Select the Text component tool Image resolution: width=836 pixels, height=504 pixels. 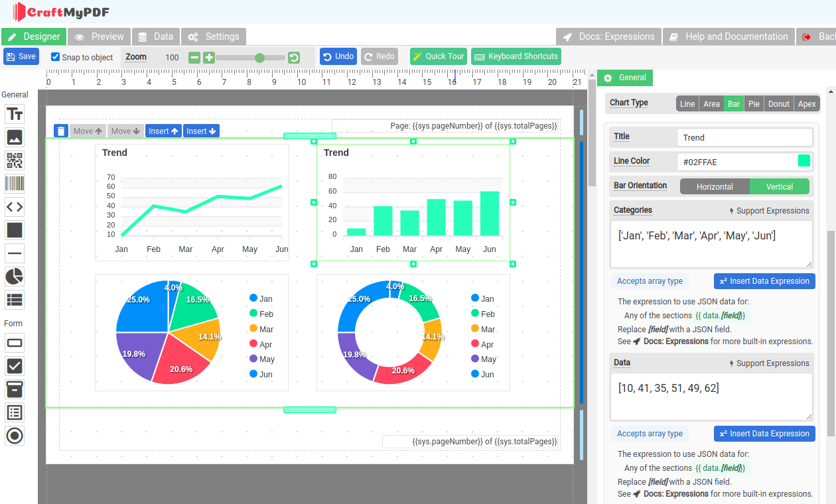(x=15, y=114)
